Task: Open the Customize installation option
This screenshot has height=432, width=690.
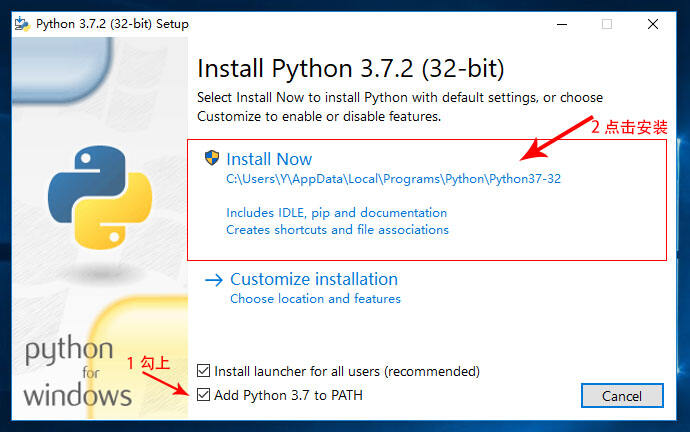Action: (x=313, y=279)
